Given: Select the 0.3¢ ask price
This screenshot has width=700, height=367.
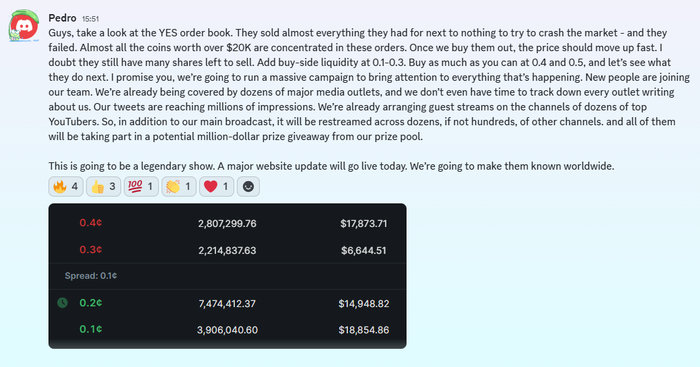Looking at the screenshot, I should [x=91, y=250].
